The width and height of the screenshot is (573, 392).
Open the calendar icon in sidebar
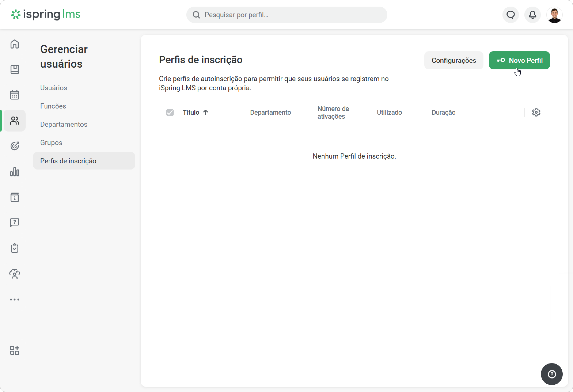(15, 95)
